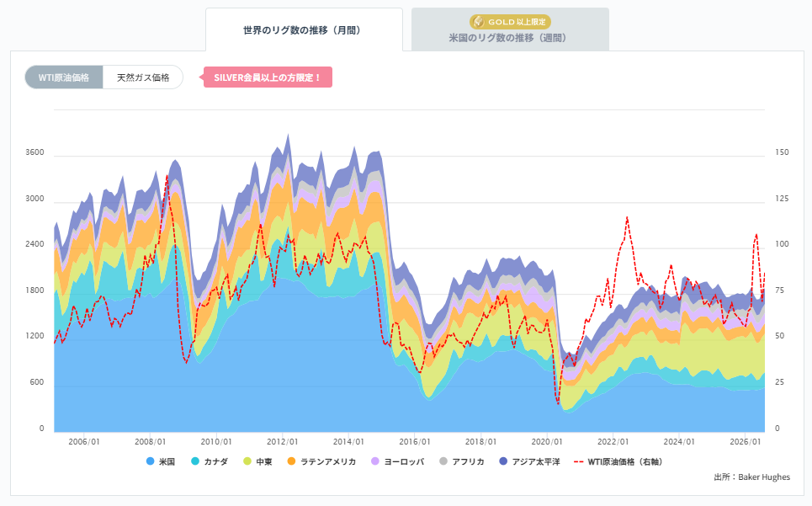This screenshot has height=506, width=812.
Task: Click the 2024/01 x-axis label
Action: click(679, 442)
